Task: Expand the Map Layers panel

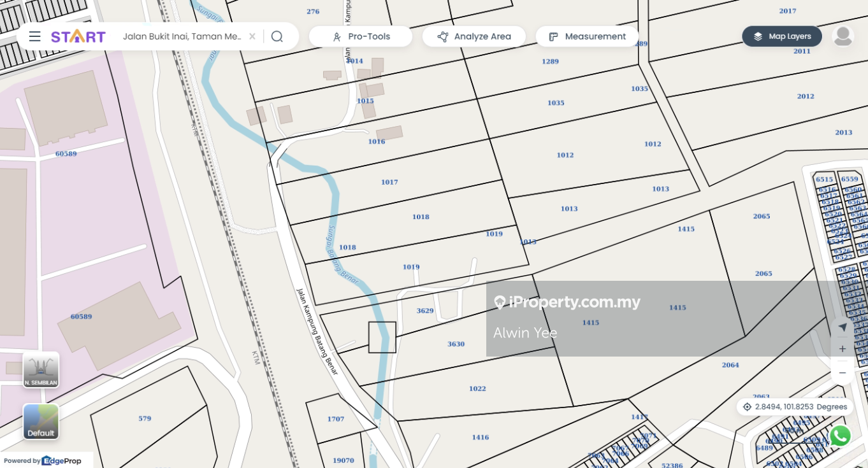Action: tap(782, 36)
